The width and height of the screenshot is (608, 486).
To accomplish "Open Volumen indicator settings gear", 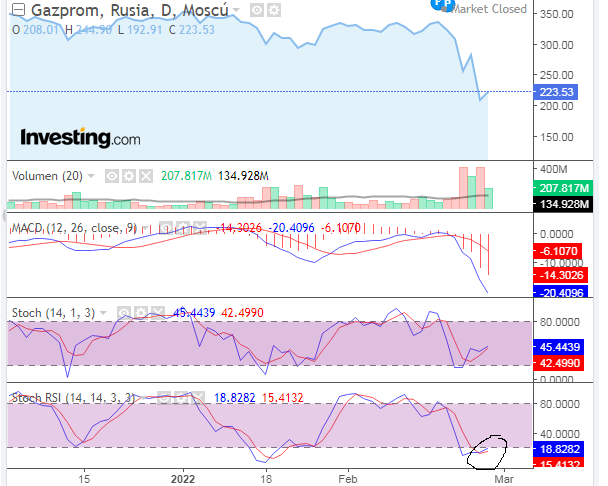I will click(x=129, y=176).
